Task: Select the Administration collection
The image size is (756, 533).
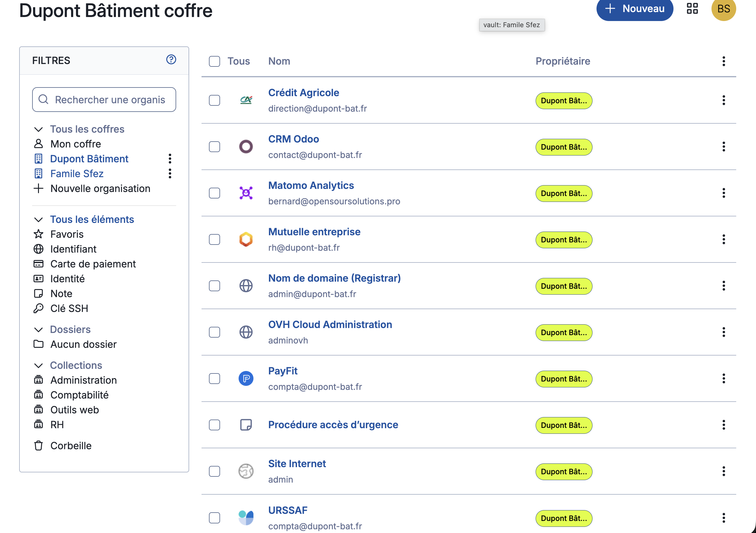Action: pos(83,380)
